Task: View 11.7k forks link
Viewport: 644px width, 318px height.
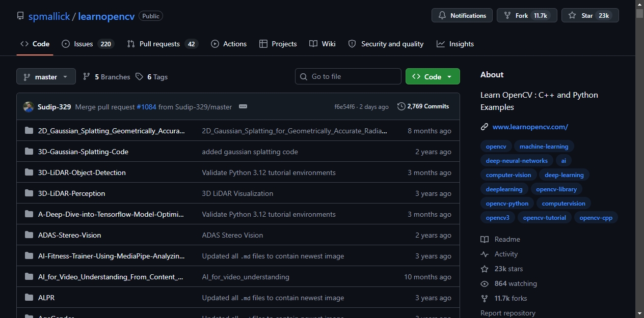Action: 504,298
